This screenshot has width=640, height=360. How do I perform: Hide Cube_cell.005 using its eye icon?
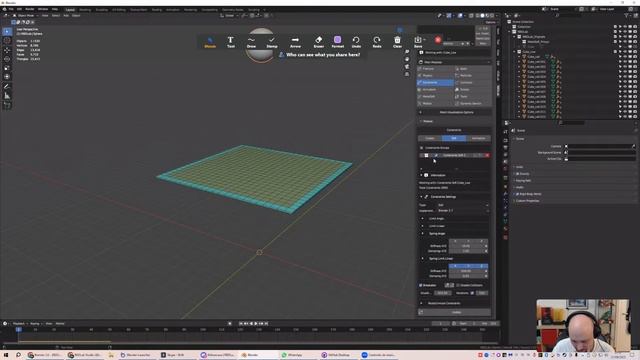pos(625,82)
